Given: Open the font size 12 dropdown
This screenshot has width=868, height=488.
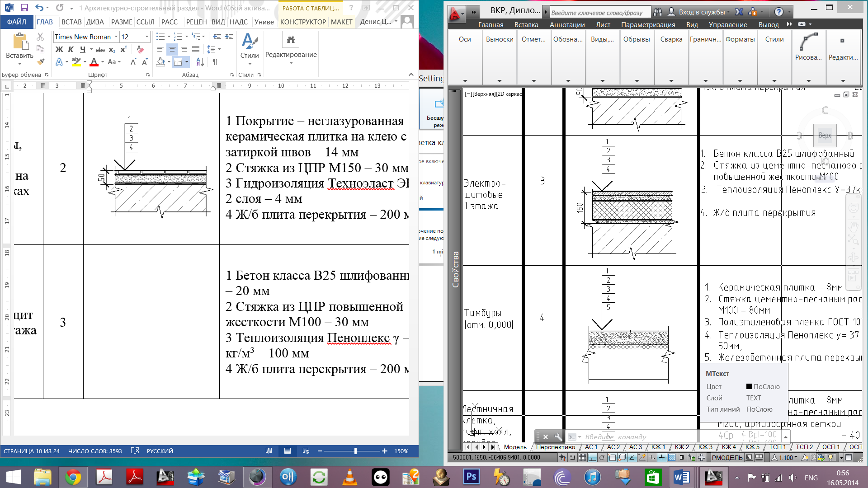Looking at the screenshot, I should tap(147, 37).
